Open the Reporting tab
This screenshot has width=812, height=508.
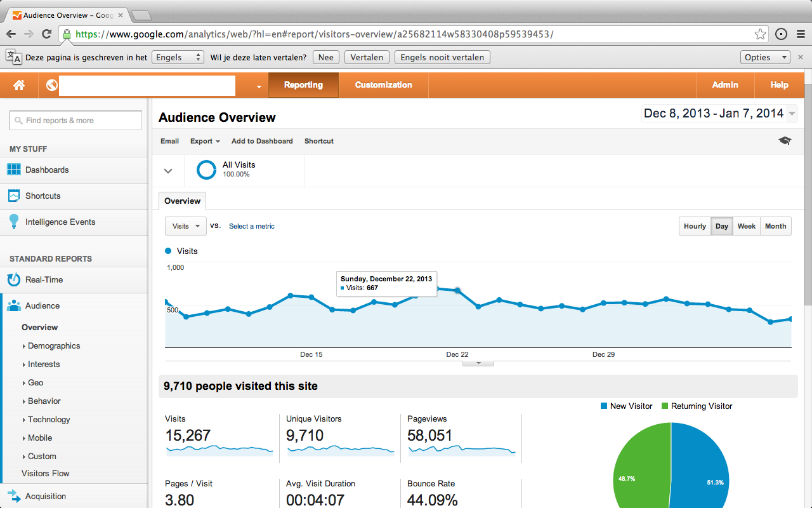pos(303,85)
